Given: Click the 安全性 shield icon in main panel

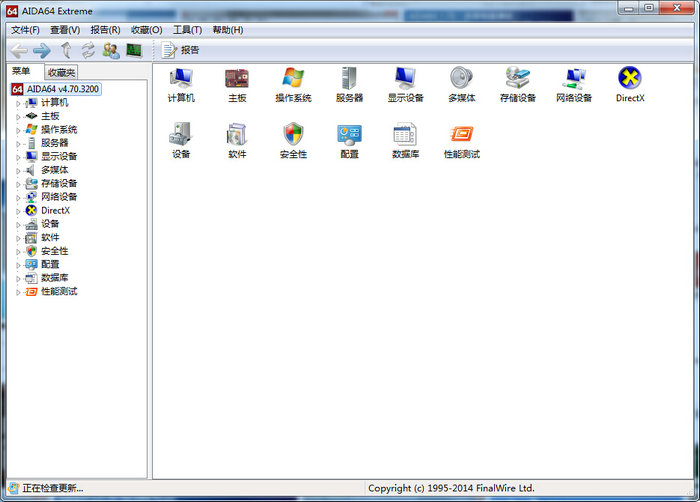Looking at the screenshot, I should click(293, 135).
